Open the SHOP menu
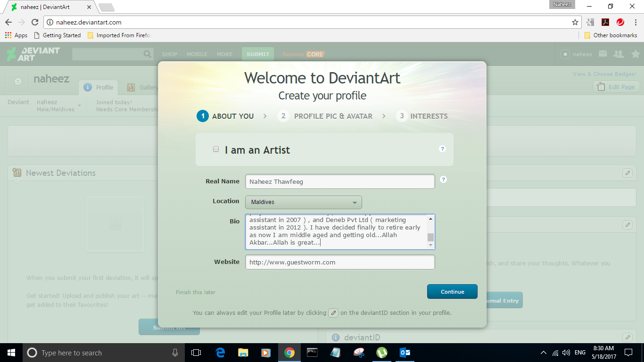 tap(170, 54)
